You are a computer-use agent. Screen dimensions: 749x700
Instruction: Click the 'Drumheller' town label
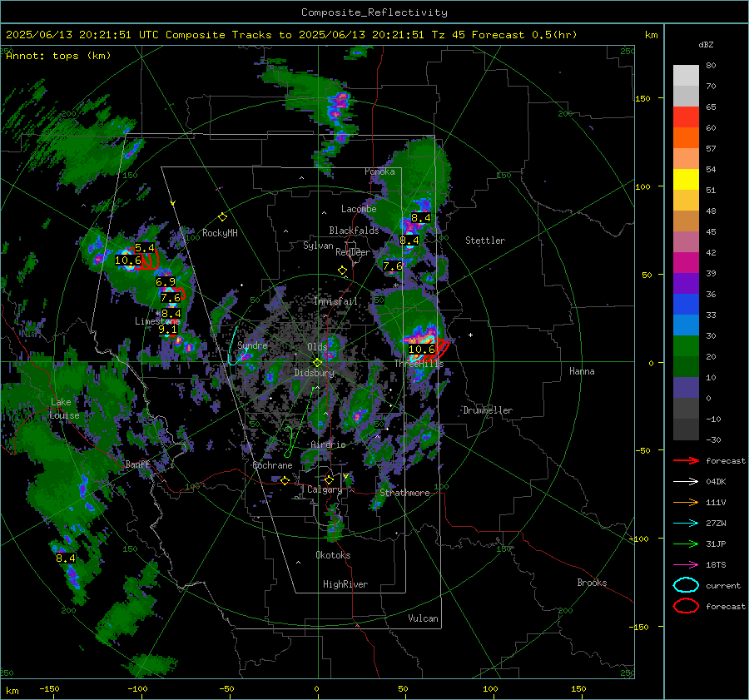tap(488, 410)
